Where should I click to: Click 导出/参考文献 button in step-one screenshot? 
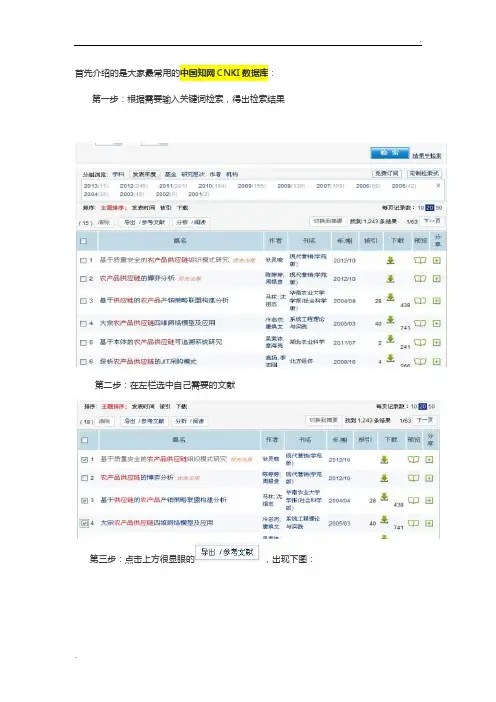pyautogui.click(x=144, y=222)
